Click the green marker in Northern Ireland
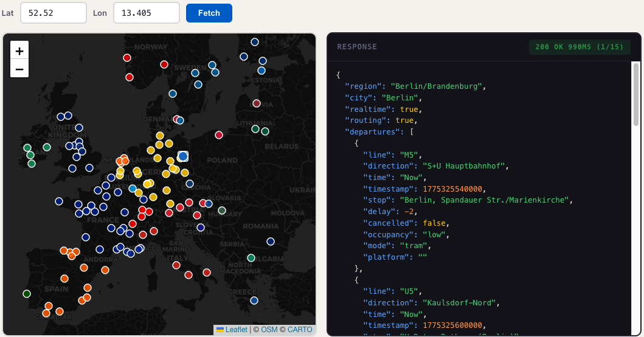Viewport: 644px width, 337px height. [x=47, y=147]
